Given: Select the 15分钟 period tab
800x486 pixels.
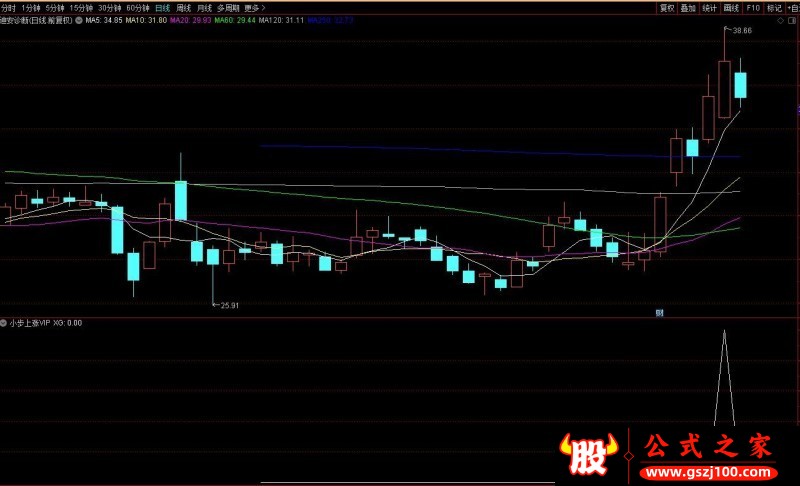Looking at the screenshot, I should coord(81,8).
